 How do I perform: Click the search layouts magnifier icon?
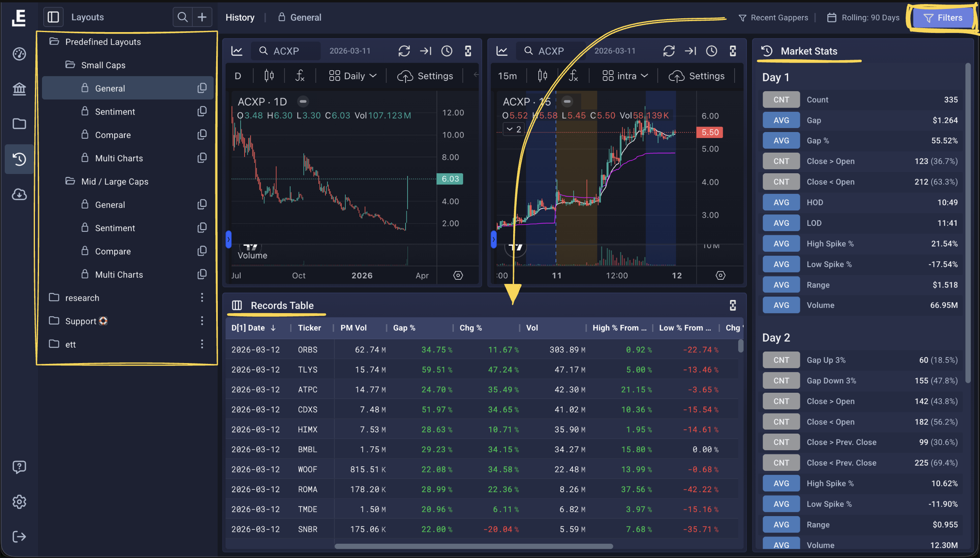click(x=182, y=17)
